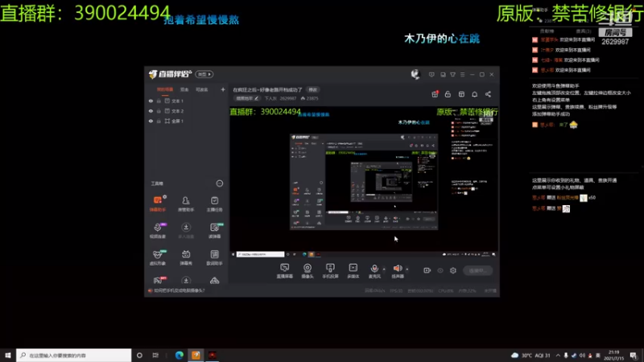
Task: Toggle lock on 文本 2 layer
Action: [159, 111]
